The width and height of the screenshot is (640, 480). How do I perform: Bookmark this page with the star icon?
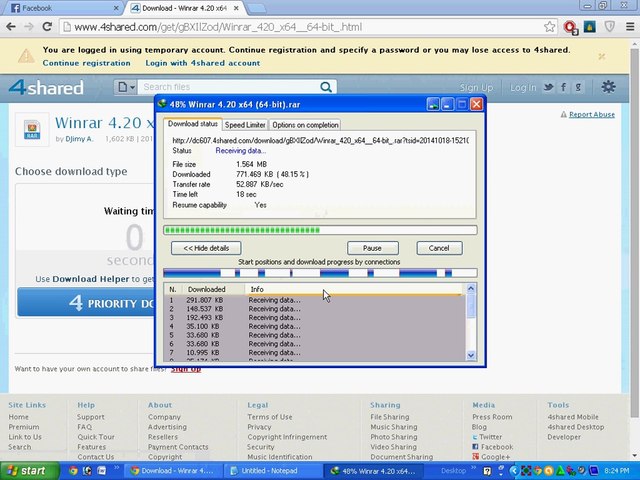click(x=549, y=27)
